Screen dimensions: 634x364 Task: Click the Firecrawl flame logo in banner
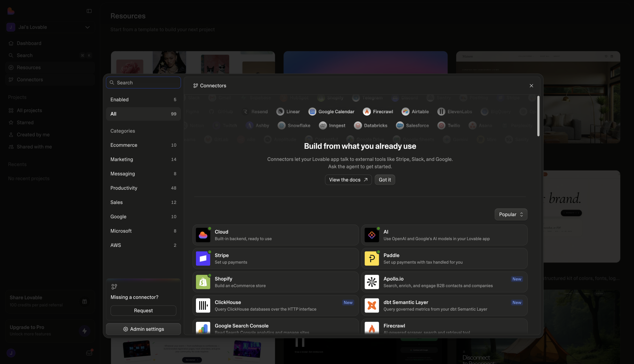coord(367,111)
